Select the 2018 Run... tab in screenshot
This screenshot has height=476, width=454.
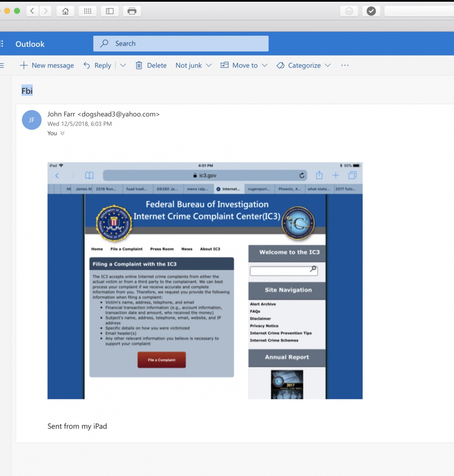pos(107,189)
